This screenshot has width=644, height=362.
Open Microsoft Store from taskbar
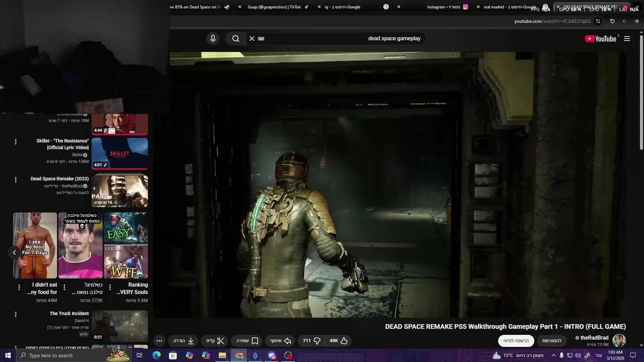click(173, 355)
